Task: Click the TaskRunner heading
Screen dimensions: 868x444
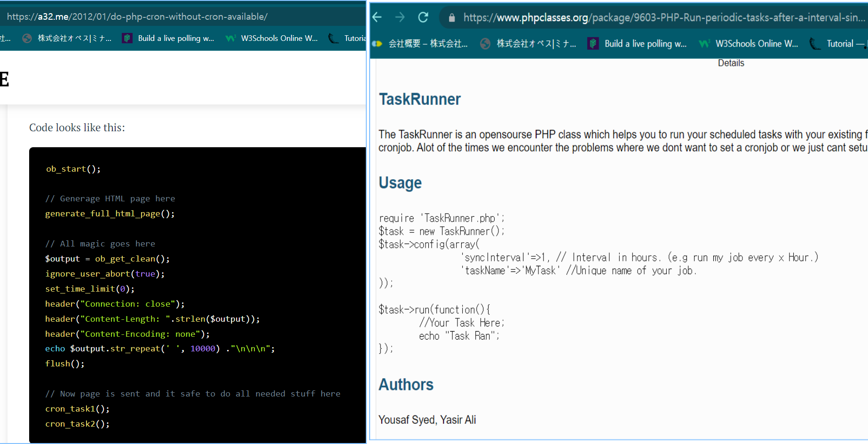Action: [x=420, y=99]
